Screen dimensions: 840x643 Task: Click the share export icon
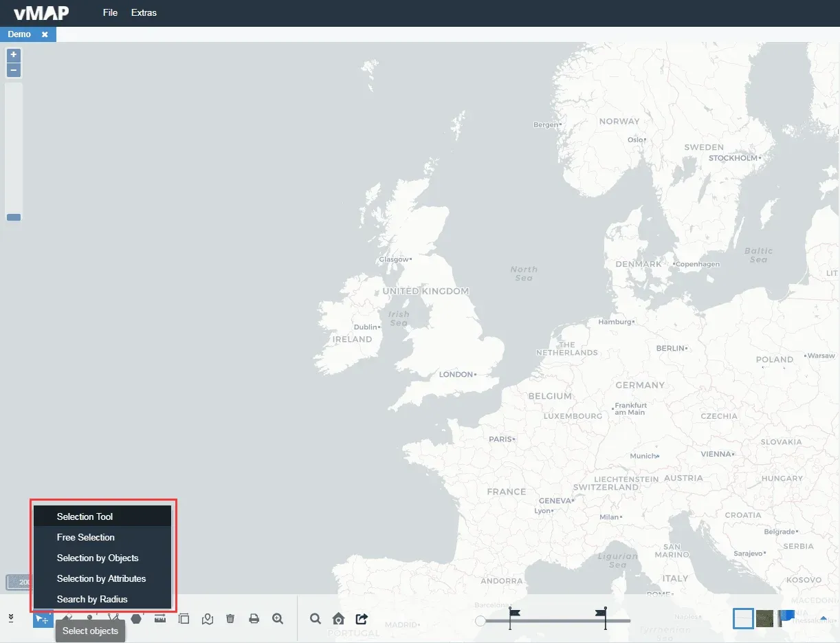(x=362, y=619)
